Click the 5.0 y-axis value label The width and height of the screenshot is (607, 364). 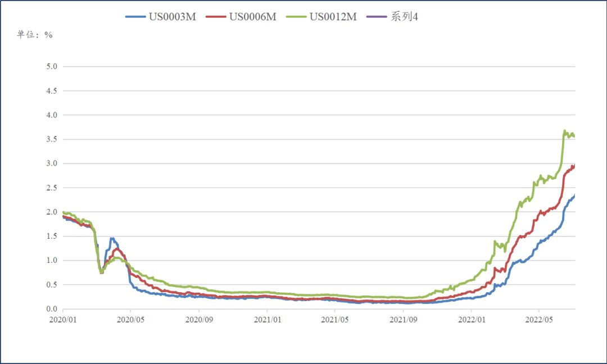[x=52, y=67]
